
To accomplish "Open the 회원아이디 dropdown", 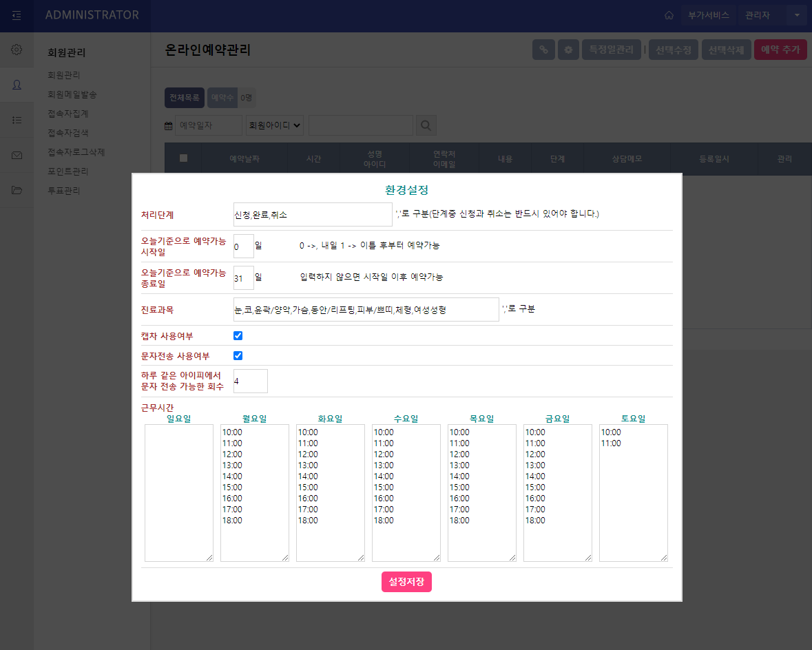I will [274, 125].
